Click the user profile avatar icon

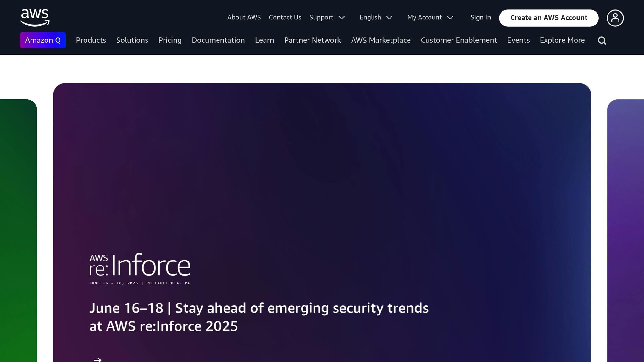(x=615, y=18)
